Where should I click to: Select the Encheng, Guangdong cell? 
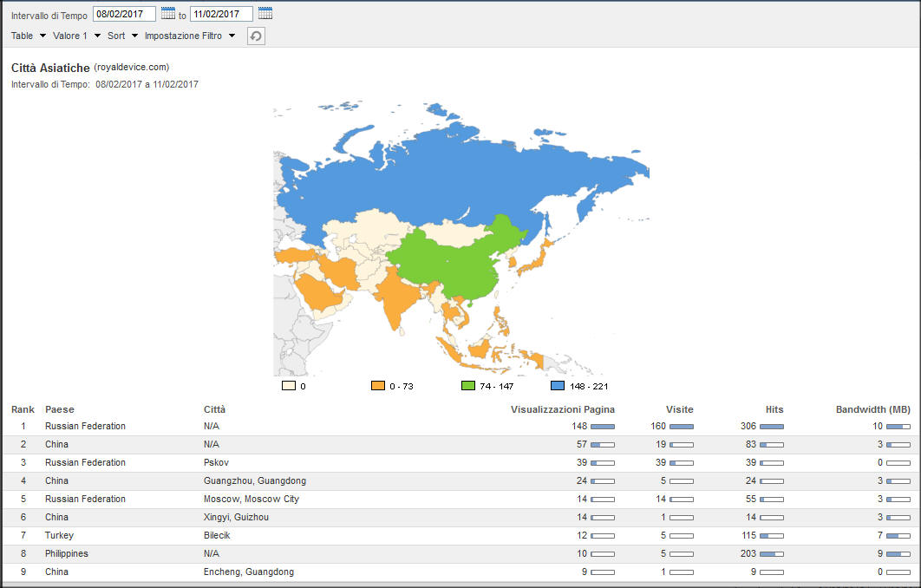point(248,572)
